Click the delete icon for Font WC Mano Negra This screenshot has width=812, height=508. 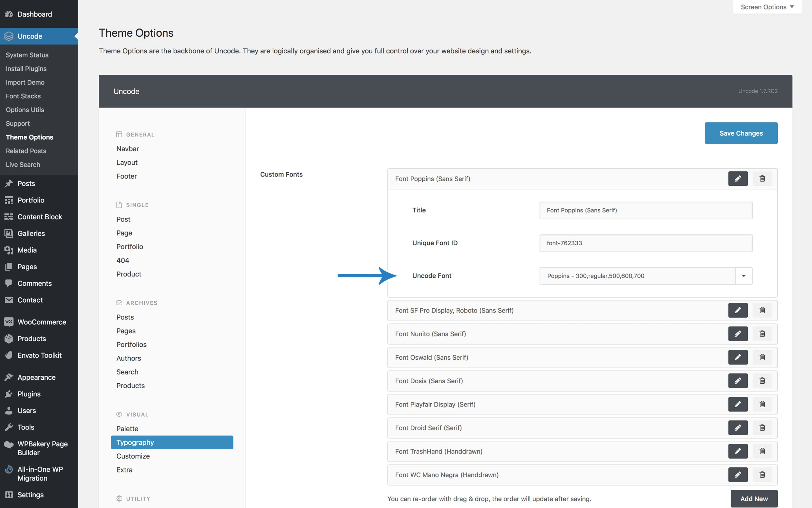pyautogui.click(x=762, y=475)
